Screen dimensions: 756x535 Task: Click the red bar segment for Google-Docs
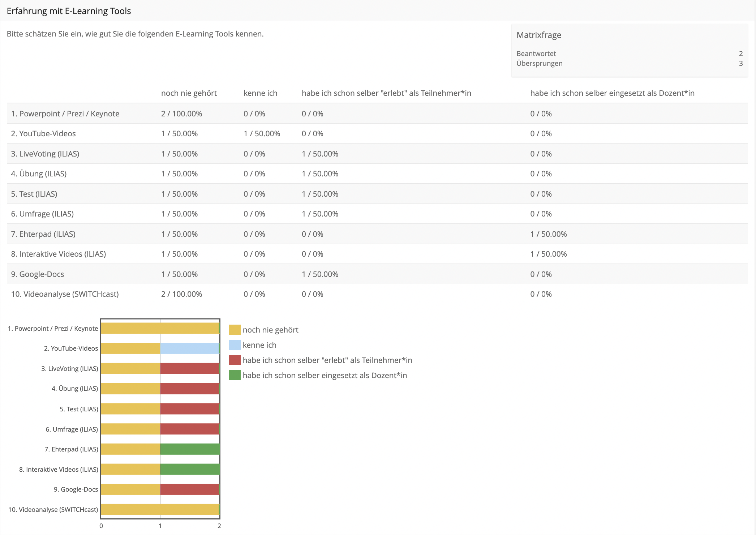coord(189,489)
